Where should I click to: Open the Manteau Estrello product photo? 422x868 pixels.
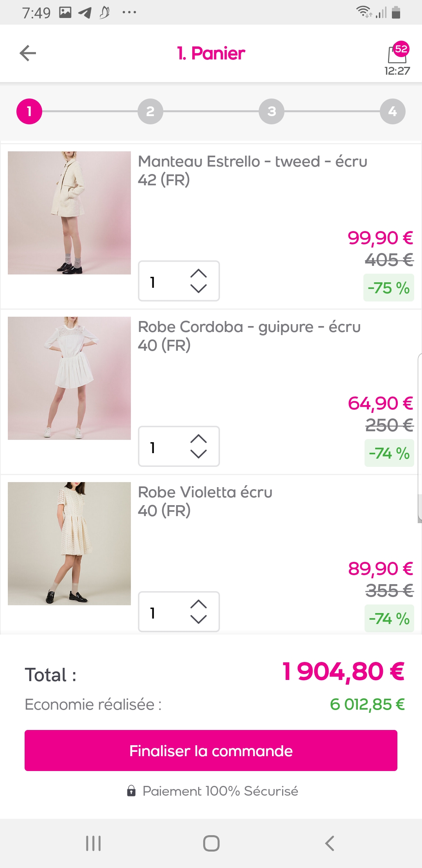pos(69,213)
